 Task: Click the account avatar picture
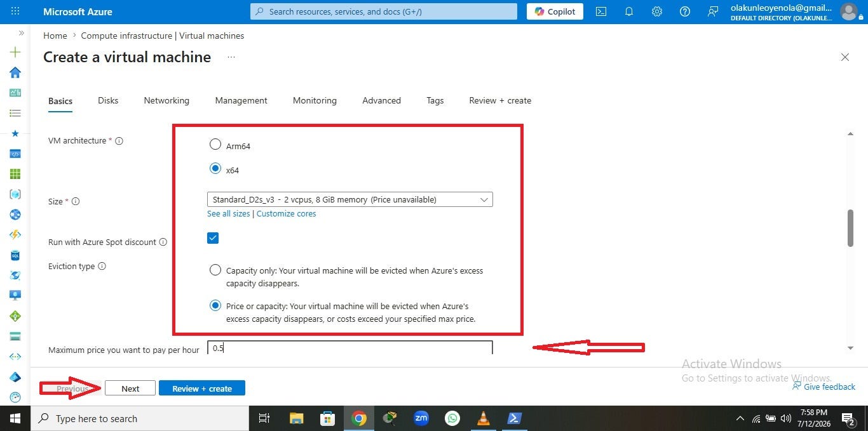coord(849,11)
